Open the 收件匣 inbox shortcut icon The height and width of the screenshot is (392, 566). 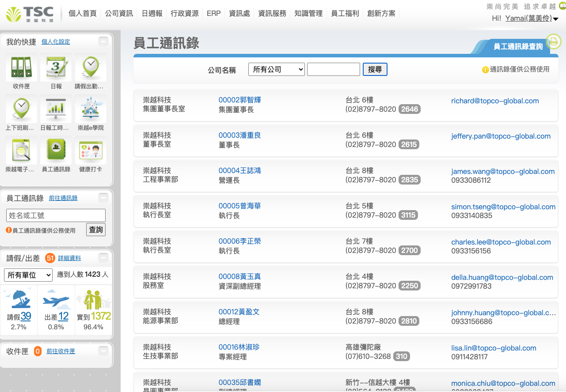click(x=21, y=68)
